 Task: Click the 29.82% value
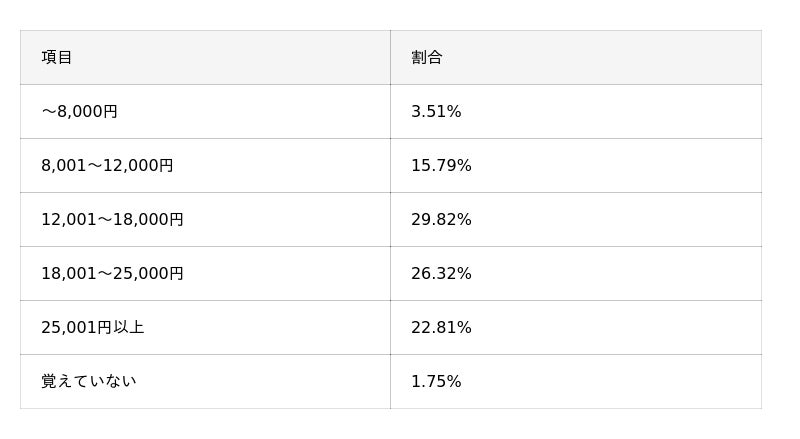pos(441,220)
